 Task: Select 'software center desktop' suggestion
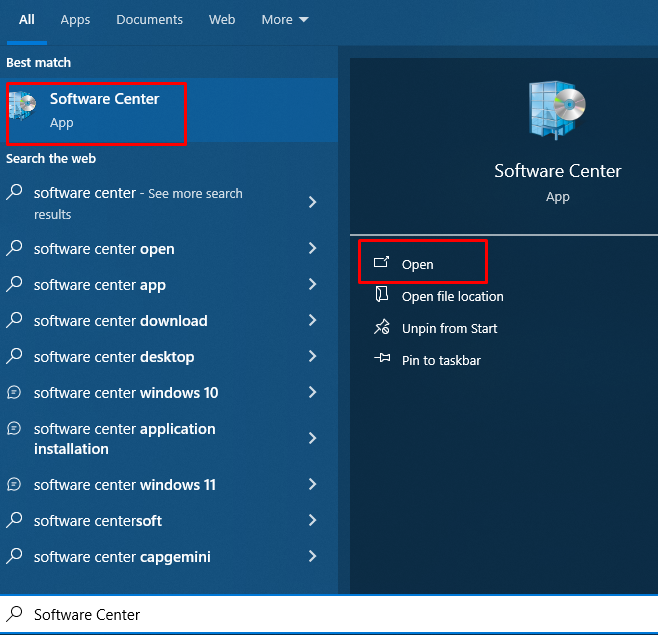(169, 357)
